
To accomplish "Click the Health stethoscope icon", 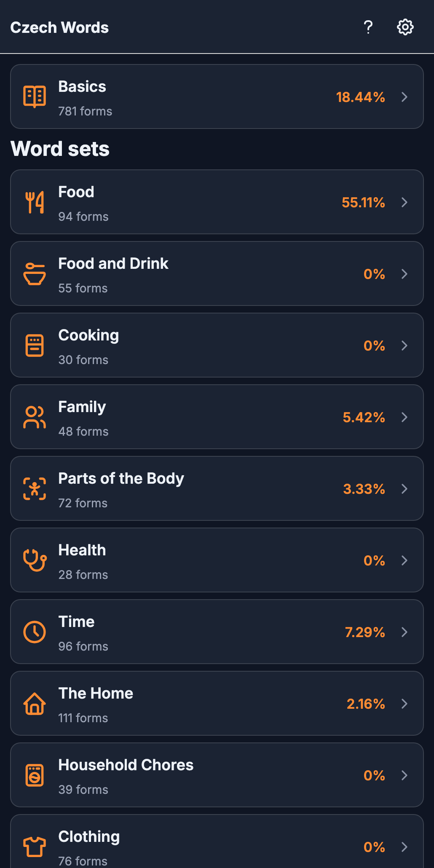I will (x=35, y=560).
